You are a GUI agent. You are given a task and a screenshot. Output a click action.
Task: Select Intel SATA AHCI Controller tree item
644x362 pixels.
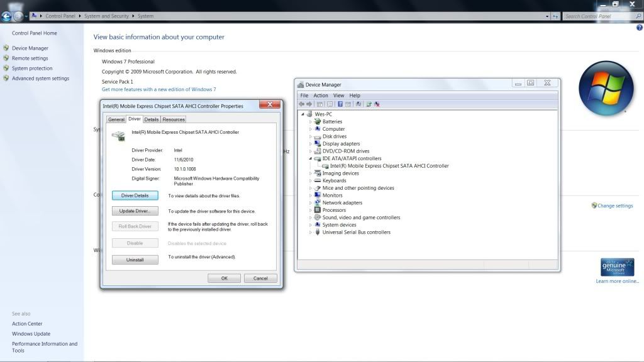click(389, 166)
